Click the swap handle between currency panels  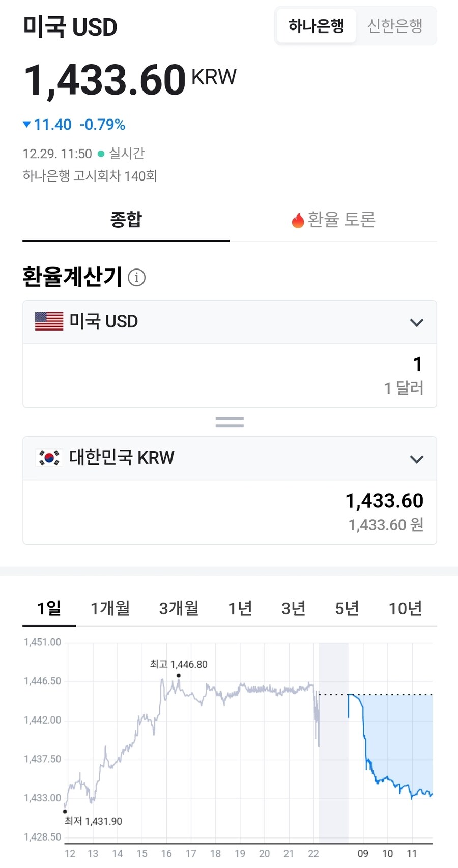pos(229,421)
